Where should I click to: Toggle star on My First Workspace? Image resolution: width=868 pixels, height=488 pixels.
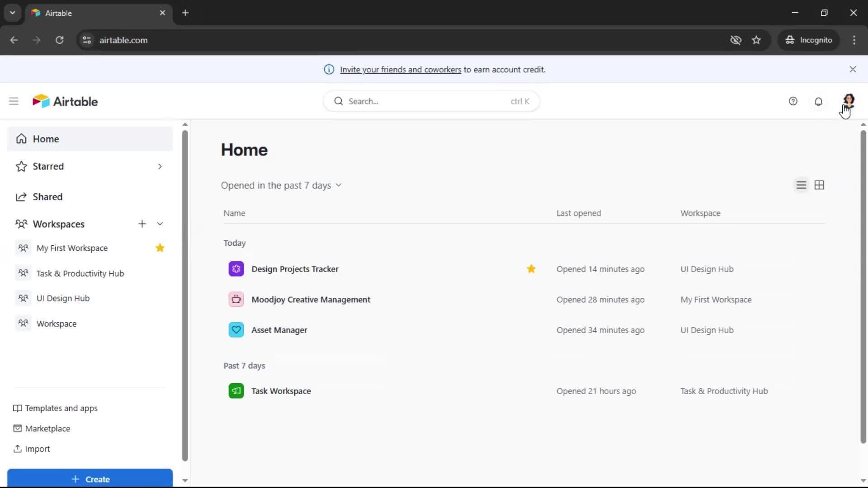(160, 248)
